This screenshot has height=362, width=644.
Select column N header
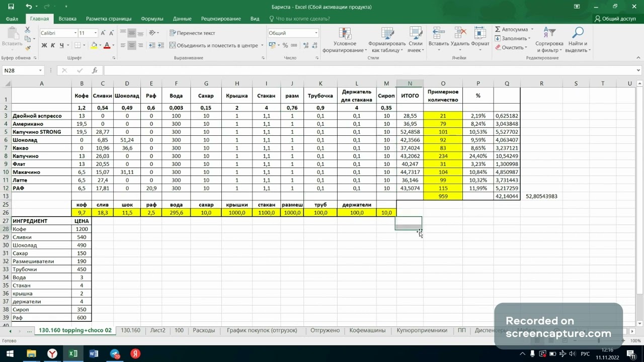click(x=410, y=83)
